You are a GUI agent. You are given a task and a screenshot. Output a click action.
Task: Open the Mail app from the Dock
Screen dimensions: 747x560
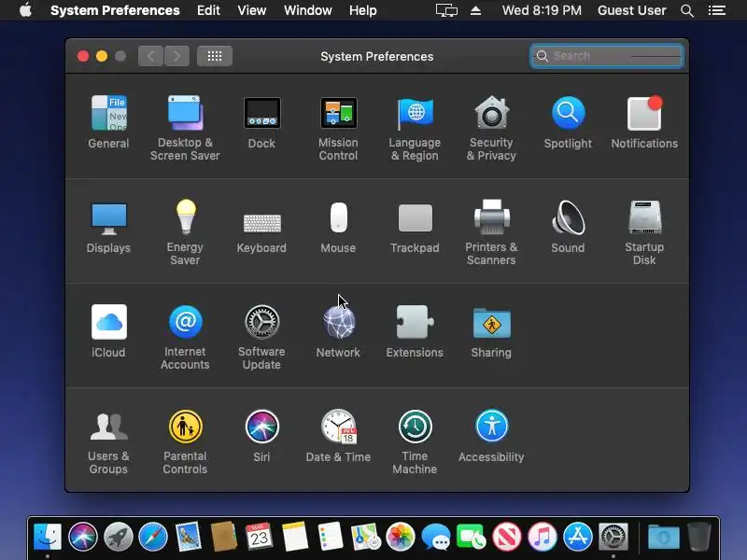189,537
